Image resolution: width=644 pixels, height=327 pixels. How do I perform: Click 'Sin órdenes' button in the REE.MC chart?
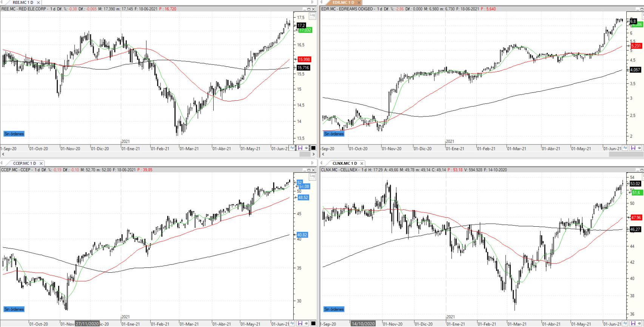(x=14, y=134)
